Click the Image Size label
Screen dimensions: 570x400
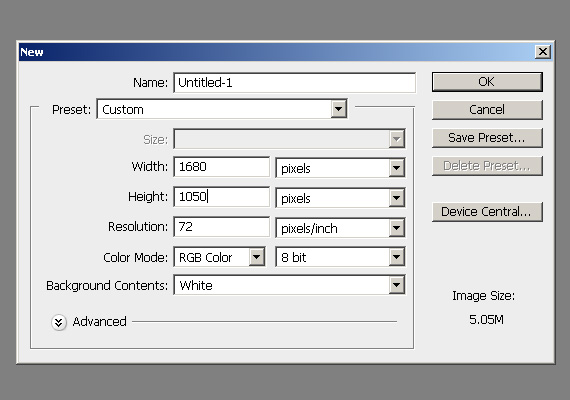(x=483, y=296)
